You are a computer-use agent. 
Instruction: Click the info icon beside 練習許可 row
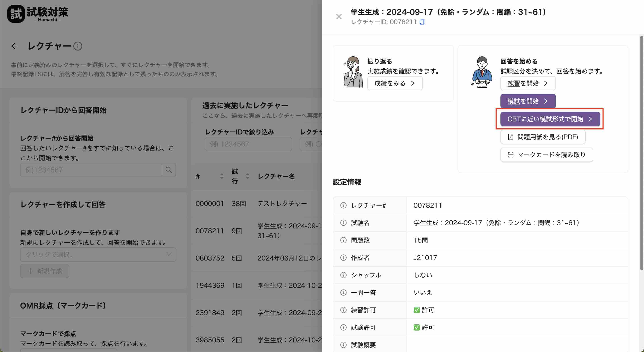(343, 310)
